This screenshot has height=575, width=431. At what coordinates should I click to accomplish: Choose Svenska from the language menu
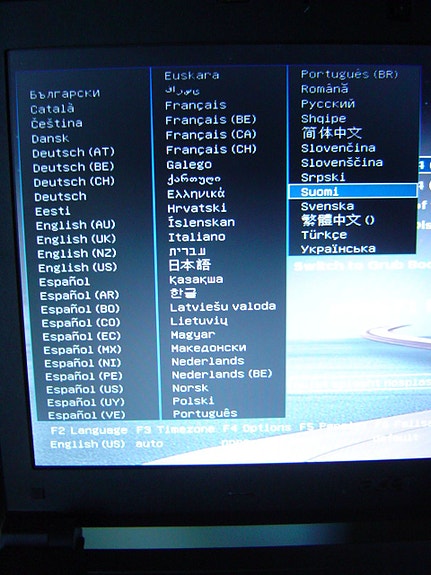coord(328,206)
